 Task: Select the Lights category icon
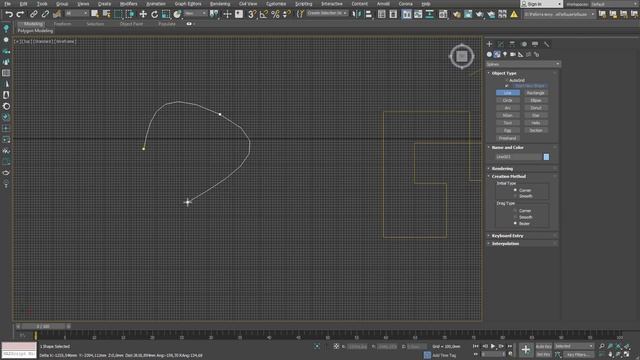(x=505, y=54)
